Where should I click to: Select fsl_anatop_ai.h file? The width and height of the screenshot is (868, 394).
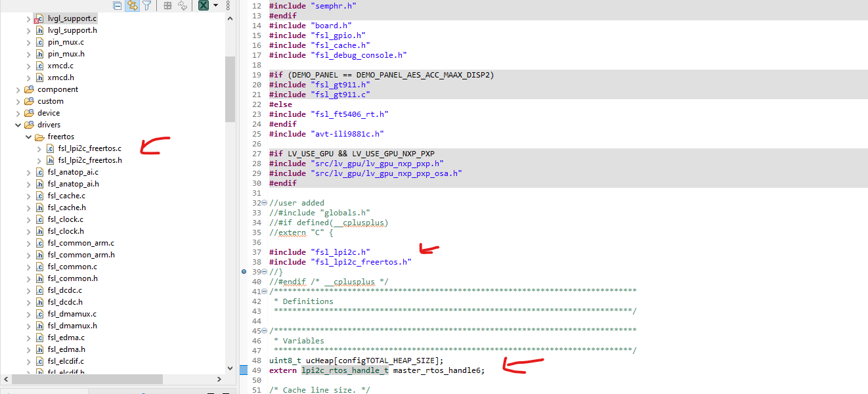pos(73,184)
